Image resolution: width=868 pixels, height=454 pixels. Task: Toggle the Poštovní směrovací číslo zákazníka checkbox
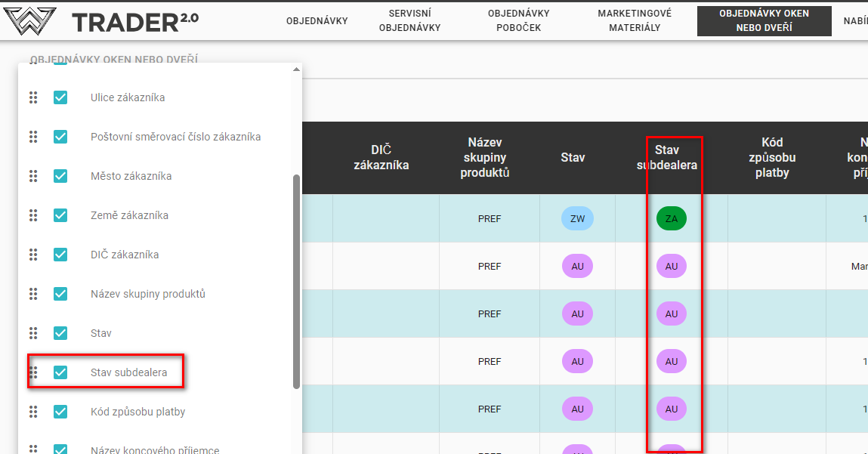(x=60, y=137)
